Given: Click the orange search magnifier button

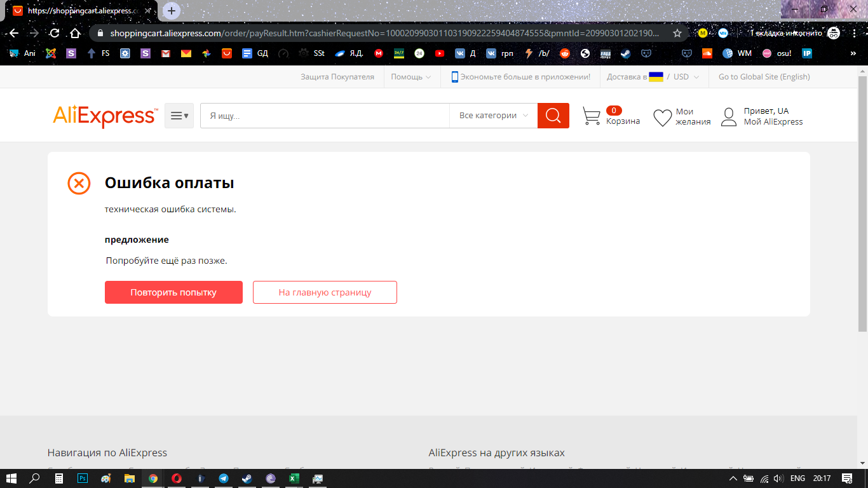Looking at the screenshot, I should pos(553,116).
